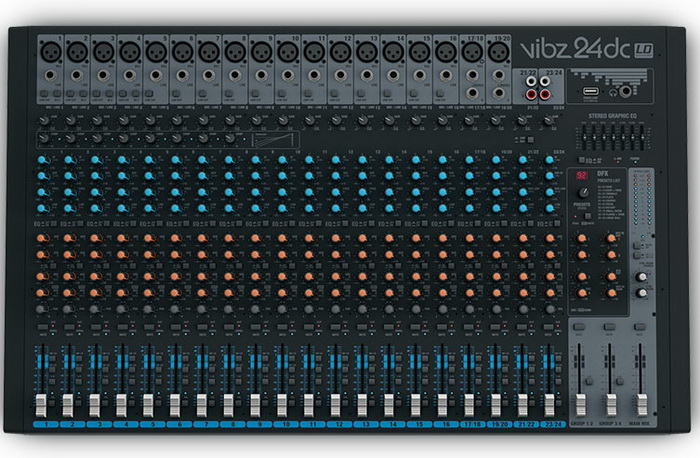The height and width of the screenshot is (458, 700).
Task: Select the XLR mic input of channel 16
Action: click(446, 53)
